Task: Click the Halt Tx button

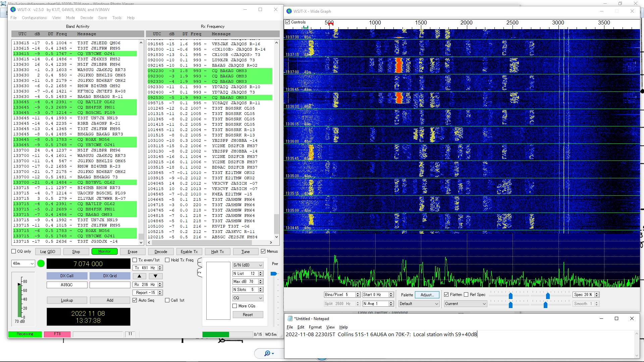Action: click(x=217, y=252)
